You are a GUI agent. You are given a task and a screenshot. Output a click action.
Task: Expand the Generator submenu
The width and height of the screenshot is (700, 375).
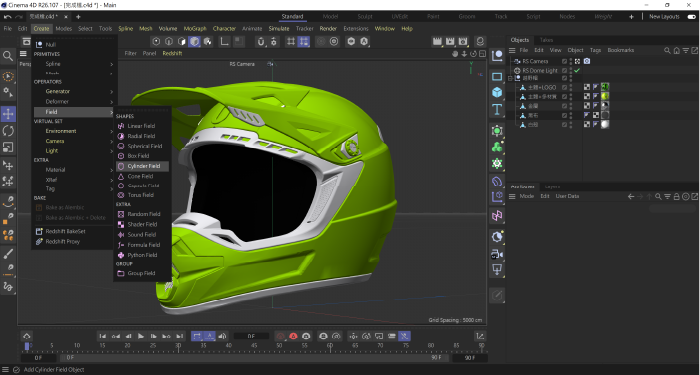[x=73, y=92]
